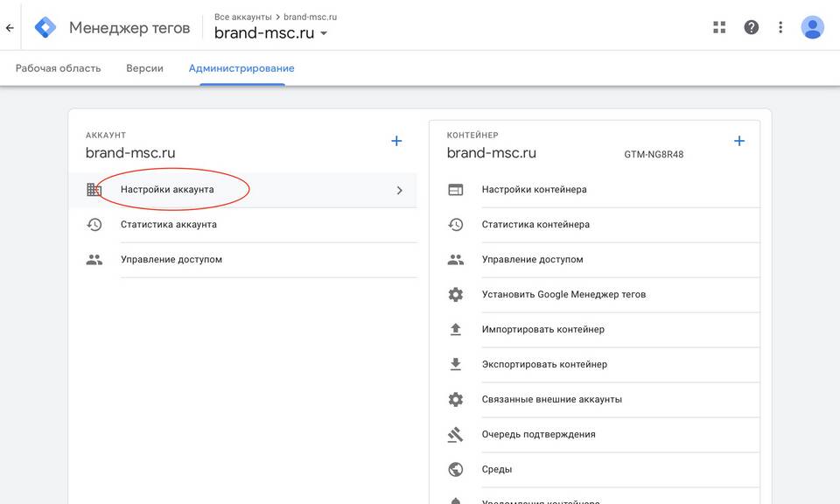Click the Все аккаунты breadcrumb link

[242, 17]
